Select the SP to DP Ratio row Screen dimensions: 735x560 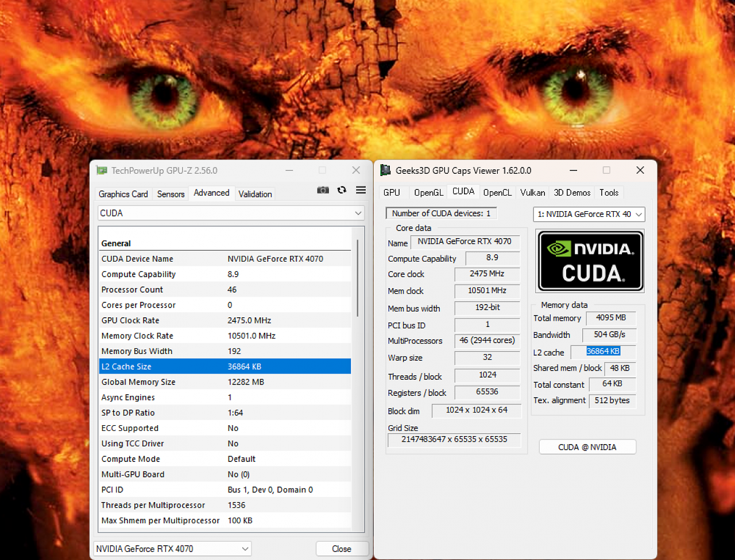coord(225,413)
